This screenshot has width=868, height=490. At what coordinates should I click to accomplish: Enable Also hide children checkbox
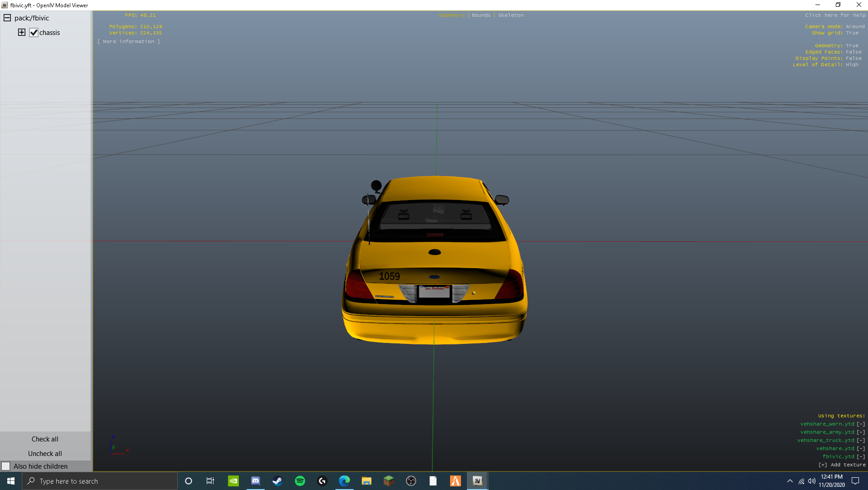pos(6,466)
